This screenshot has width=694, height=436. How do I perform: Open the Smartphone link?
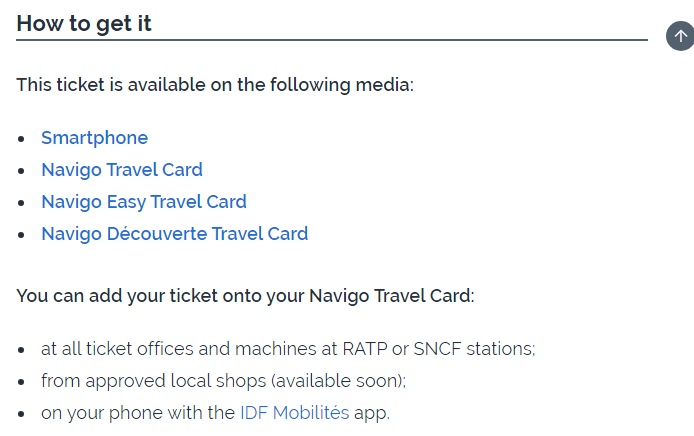click(x=94, y=138)
